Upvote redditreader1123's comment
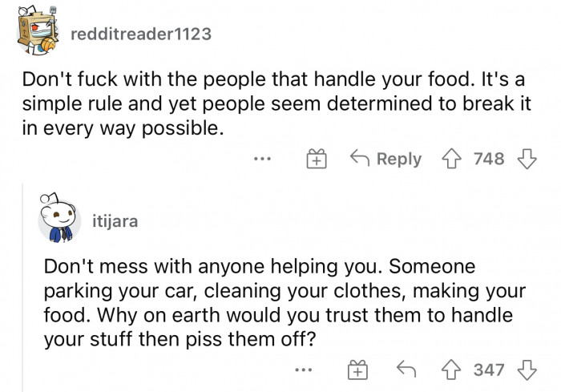Screen dimensions: 561x392 coord(451,159)
